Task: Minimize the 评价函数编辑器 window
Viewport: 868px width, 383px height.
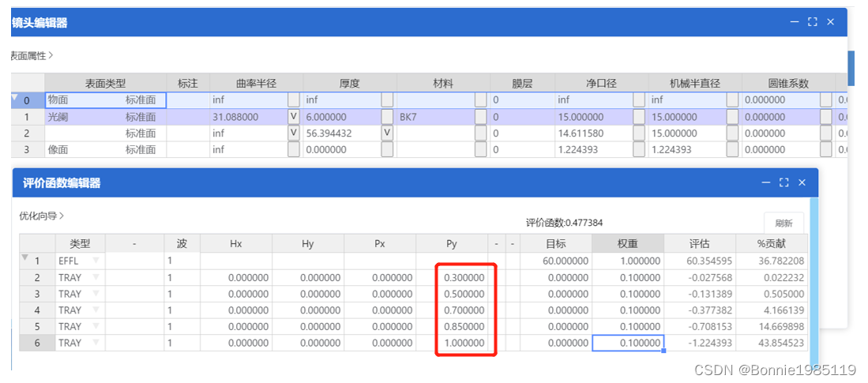Action: [765, 182]
